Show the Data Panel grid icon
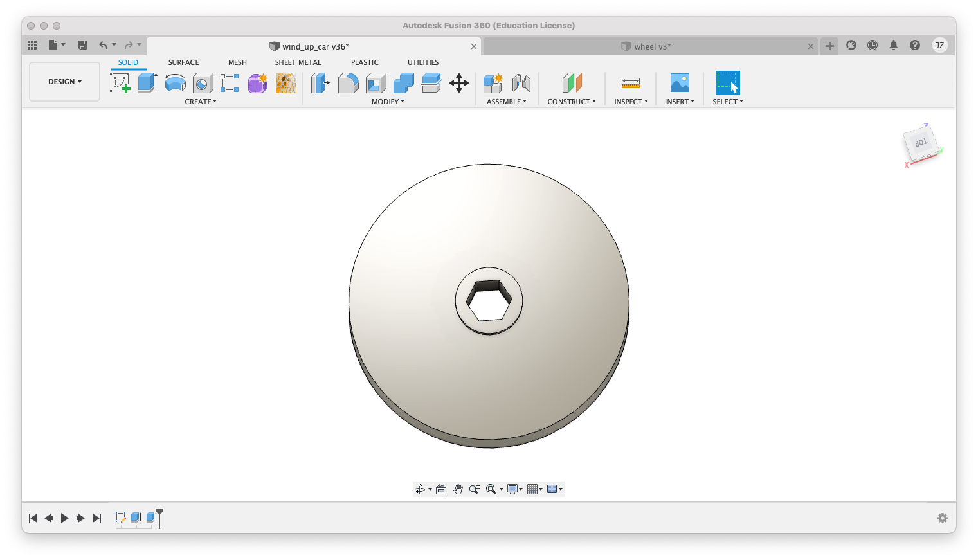This screenshot has height=560, width=978. pos(32,45)
